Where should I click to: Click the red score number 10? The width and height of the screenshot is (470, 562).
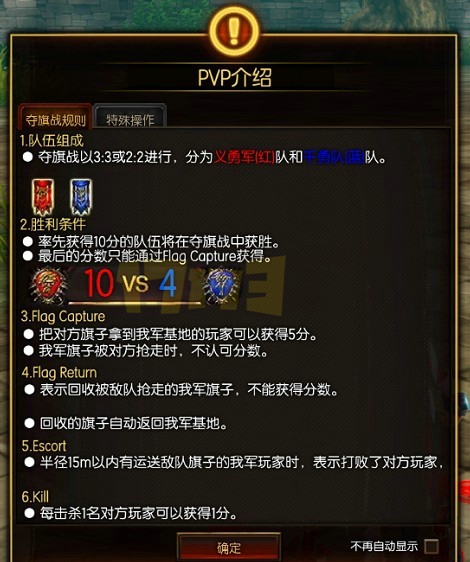99,283
